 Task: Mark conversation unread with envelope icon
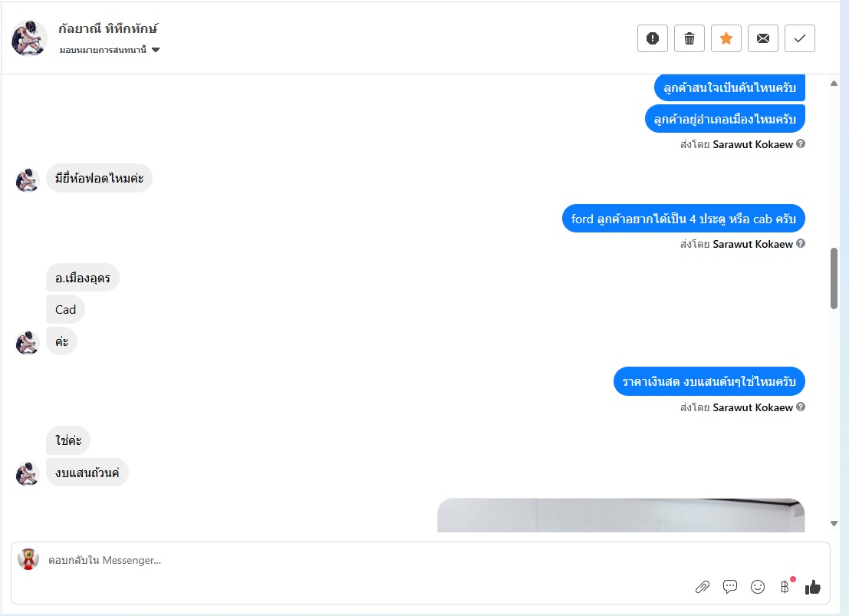(x=763, y=38)
